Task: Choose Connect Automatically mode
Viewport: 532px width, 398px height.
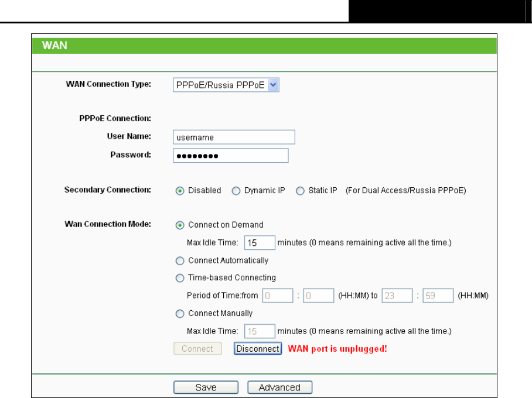Action: 180,260
